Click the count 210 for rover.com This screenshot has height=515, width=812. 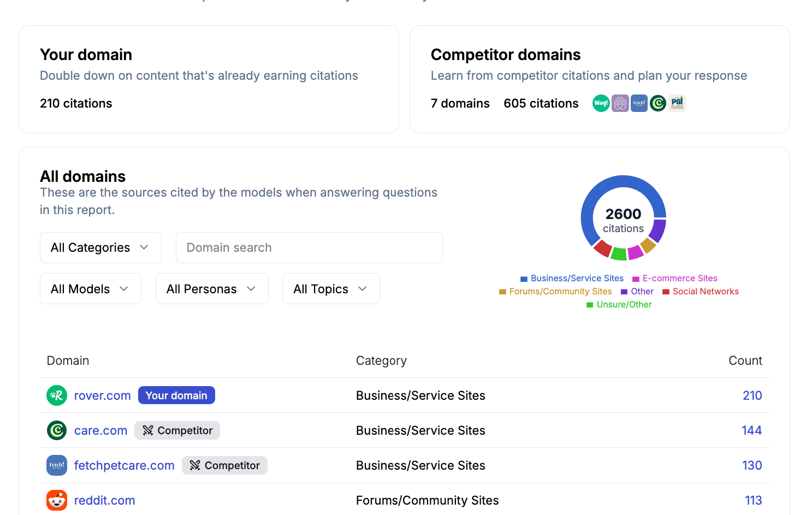coord(752,395)
